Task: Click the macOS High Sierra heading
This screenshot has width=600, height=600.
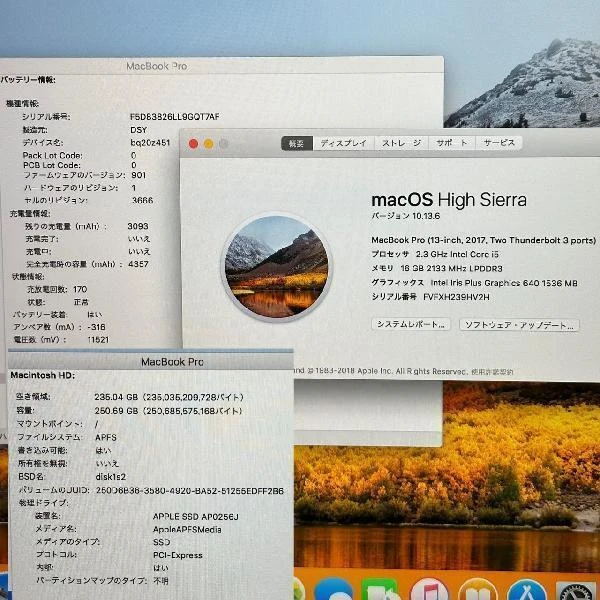Action: click(x=449, y=200)
